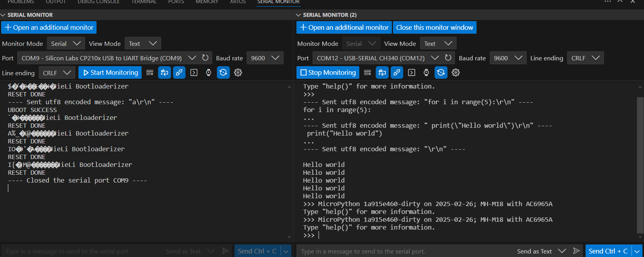Refresh the port list next to COM9
Viewport: 644px width, 257px height.
click(205, 58)
